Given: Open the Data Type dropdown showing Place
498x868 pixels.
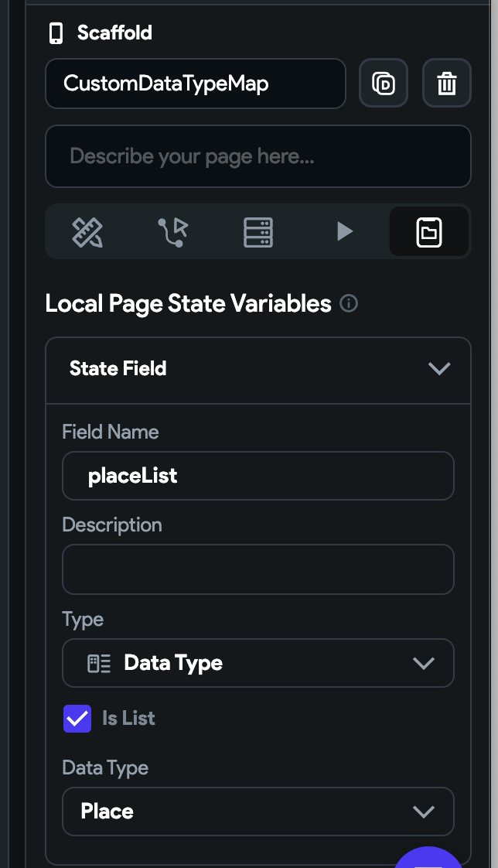Looking at the screenshot, I should [x=258, y=812].
